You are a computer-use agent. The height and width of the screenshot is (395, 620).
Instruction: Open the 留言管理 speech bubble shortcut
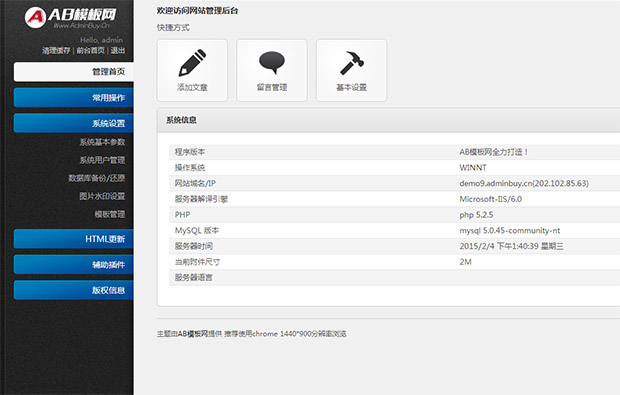point(272,70)
